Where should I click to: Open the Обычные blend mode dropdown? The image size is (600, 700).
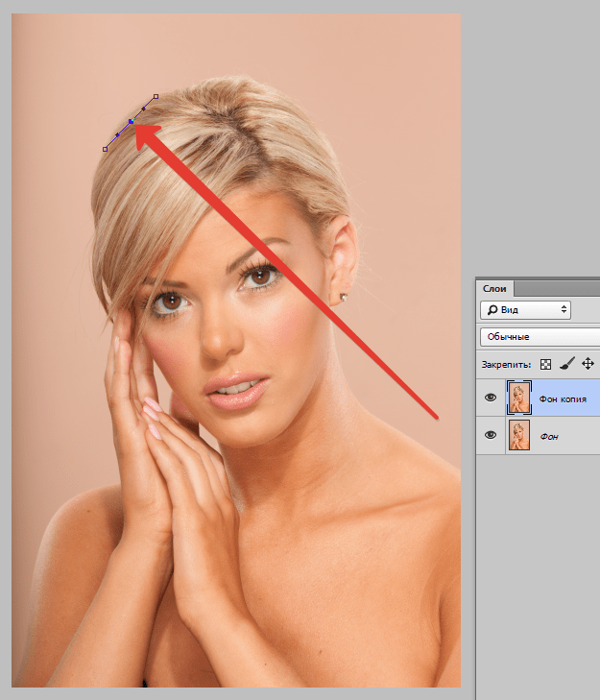(540, 337)
